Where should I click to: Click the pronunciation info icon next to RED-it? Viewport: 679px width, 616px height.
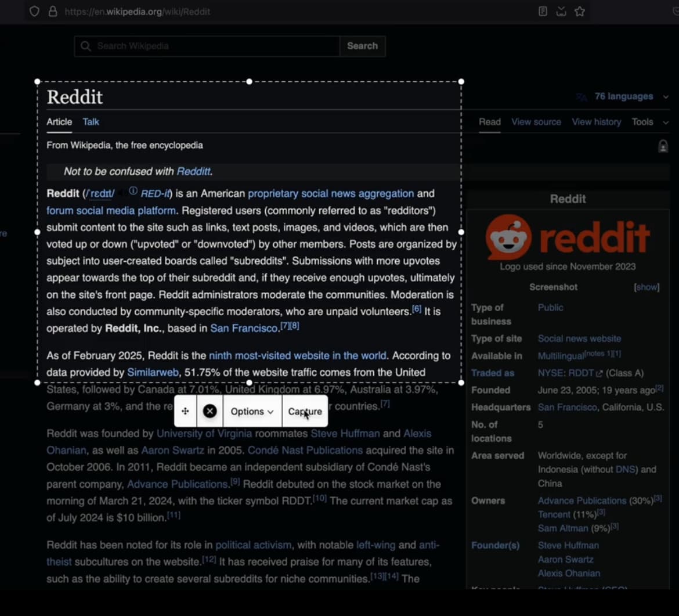coord(133,191)
